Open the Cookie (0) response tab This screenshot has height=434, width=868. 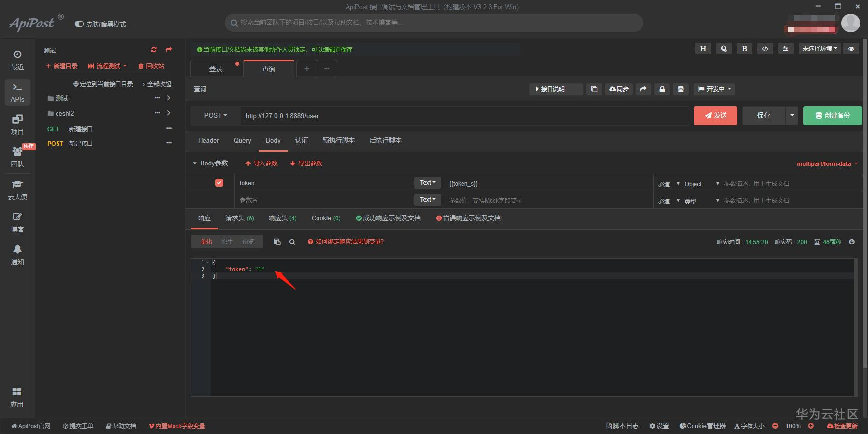pos(326,218)
